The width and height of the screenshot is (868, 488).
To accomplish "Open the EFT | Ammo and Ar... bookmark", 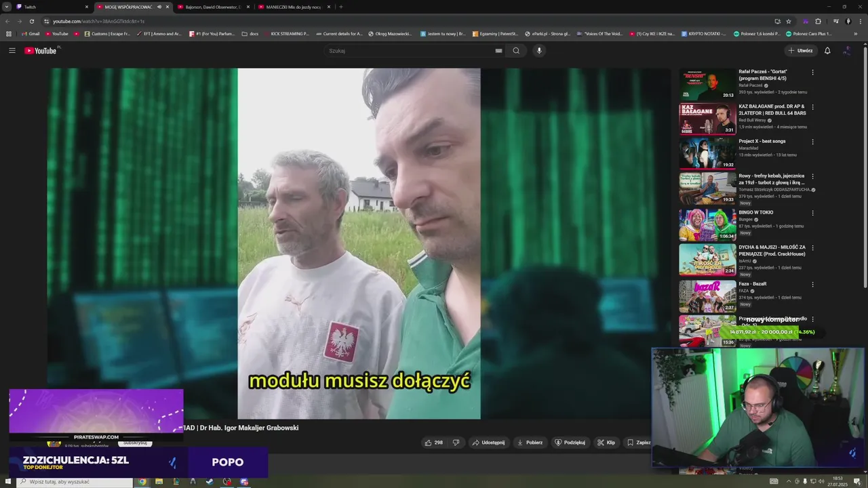I will tap(159, 33).
